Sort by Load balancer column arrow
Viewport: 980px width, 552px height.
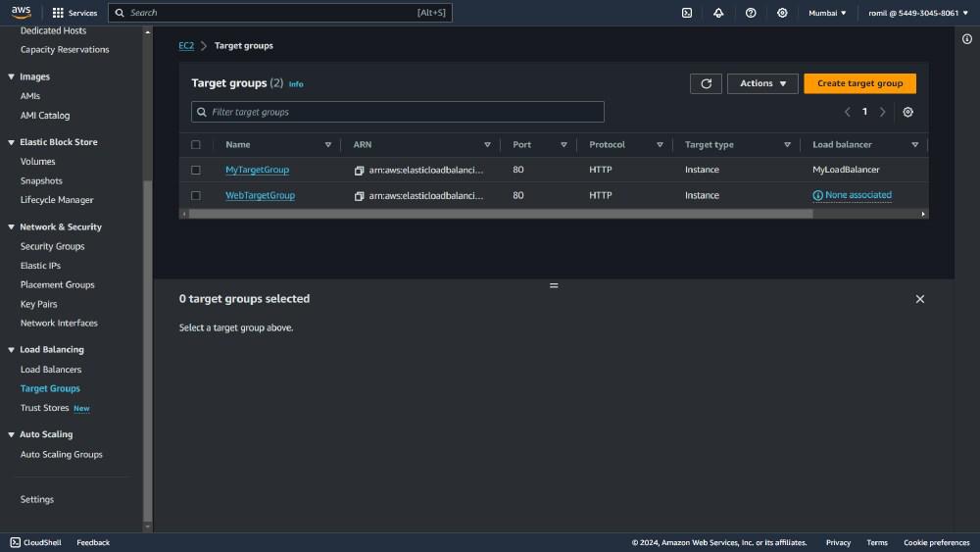pyautogui.click(x=914, y=144)
